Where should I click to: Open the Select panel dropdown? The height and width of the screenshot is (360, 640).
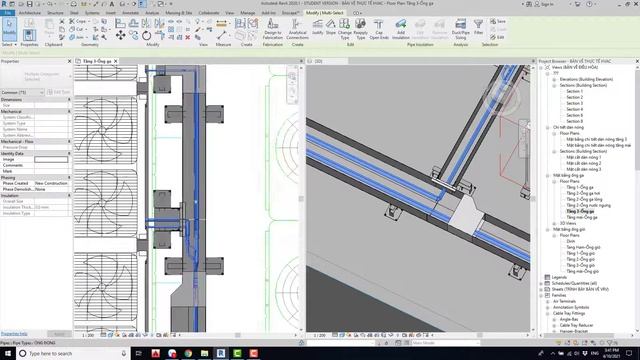click(9, 44)
